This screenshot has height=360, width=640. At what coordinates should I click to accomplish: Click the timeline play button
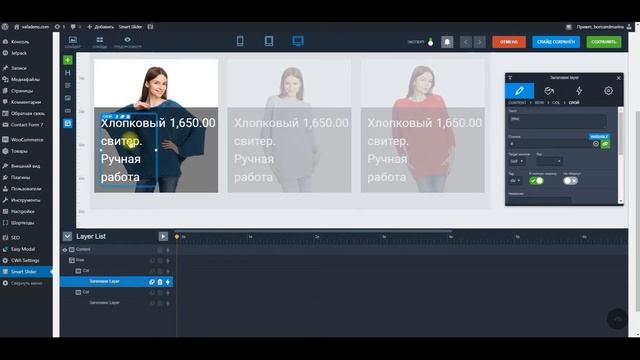click(x=163, y=236)
